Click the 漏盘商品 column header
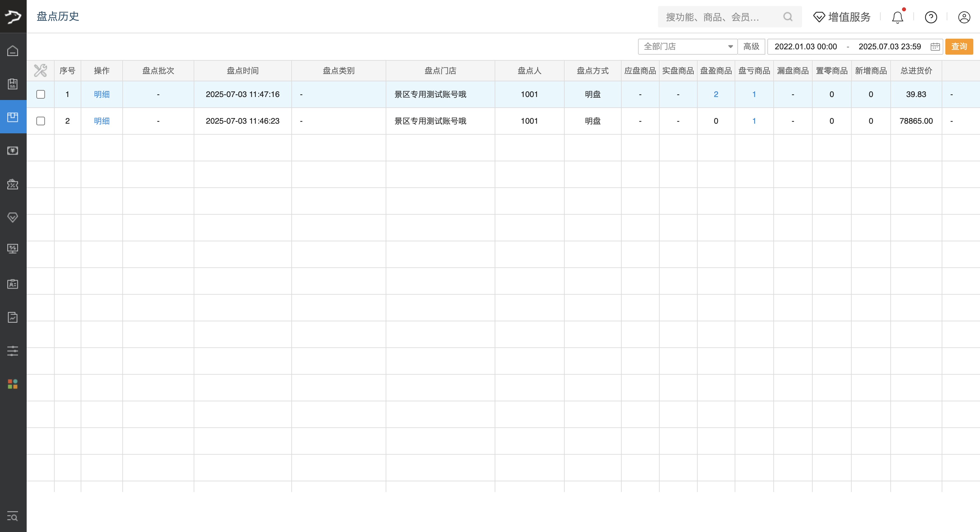Screen dimensions: 980x532 click(793, 71)
